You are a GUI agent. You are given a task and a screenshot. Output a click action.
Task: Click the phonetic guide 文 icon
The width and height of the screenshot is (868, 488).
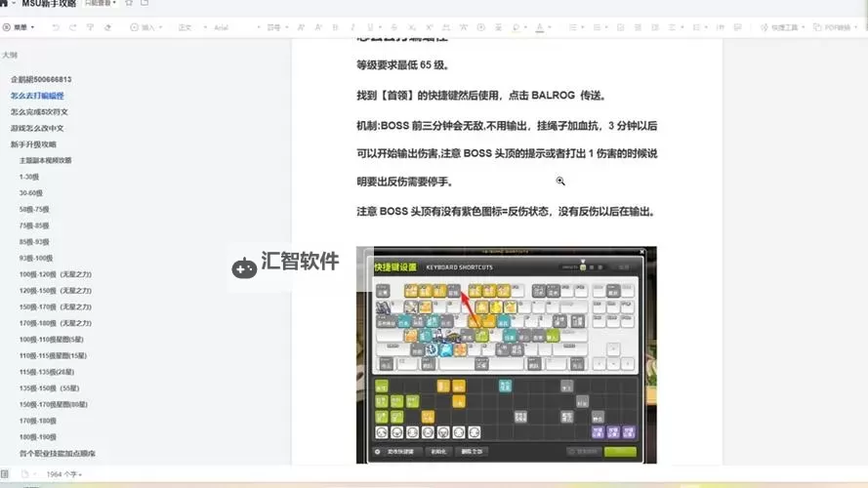click(464, 27)
